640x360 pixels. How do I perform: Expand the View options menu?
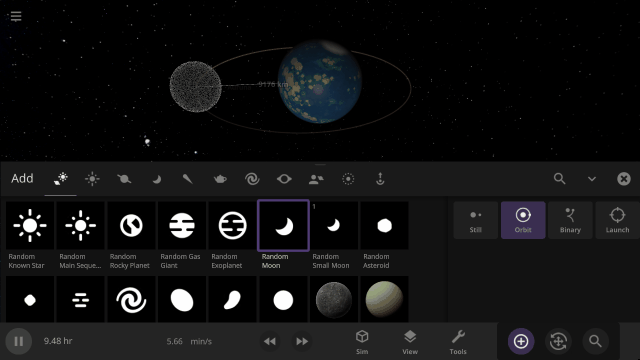pyautogui.click(x=410, y=342)
